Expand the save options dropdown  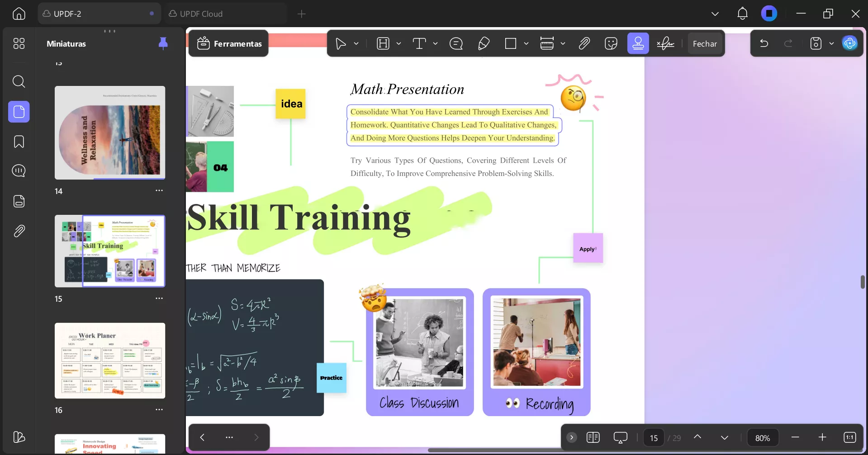[831, 43]
